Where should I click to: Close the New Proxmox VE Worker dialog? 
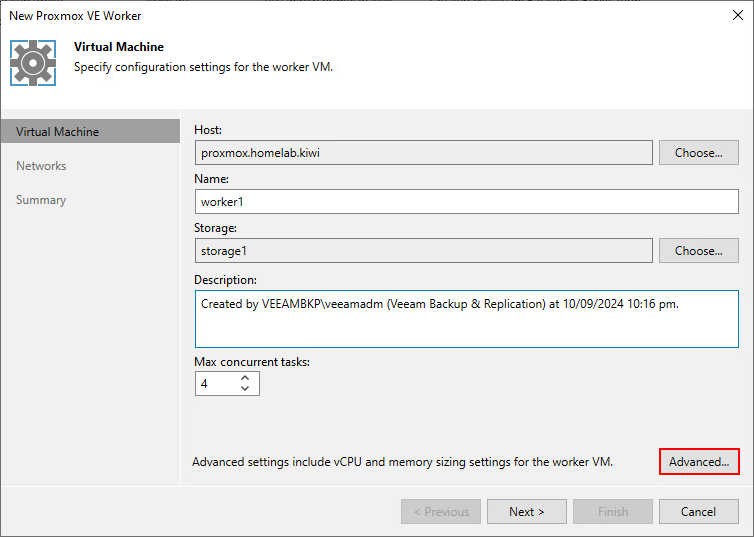[737, 16]
